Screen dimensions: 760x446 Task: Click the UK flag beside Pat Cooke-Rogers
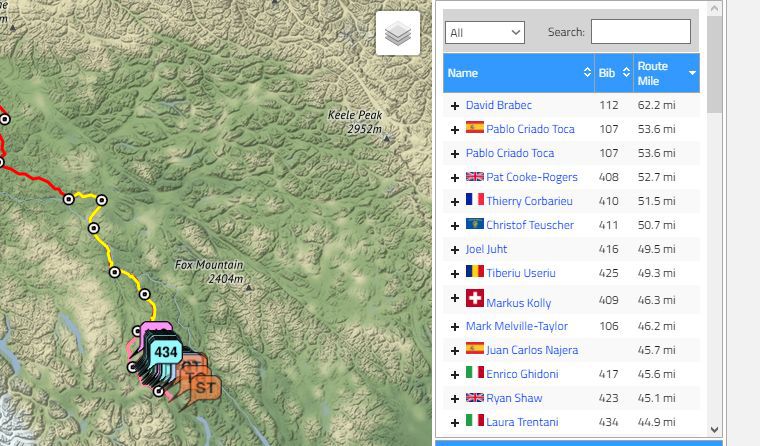click(x=475, y=177)
